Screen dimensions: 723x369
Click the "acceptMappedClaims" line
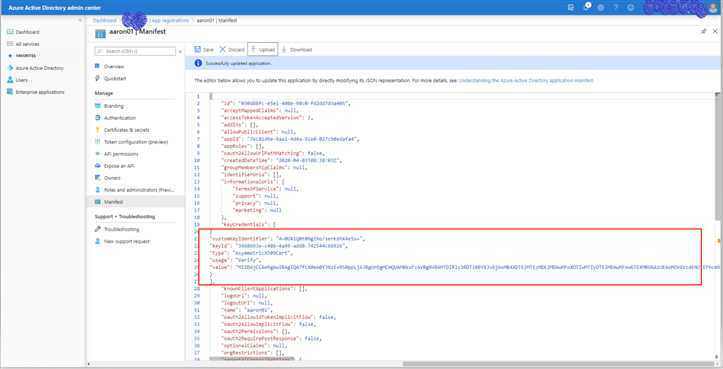[x=260, y=110]
